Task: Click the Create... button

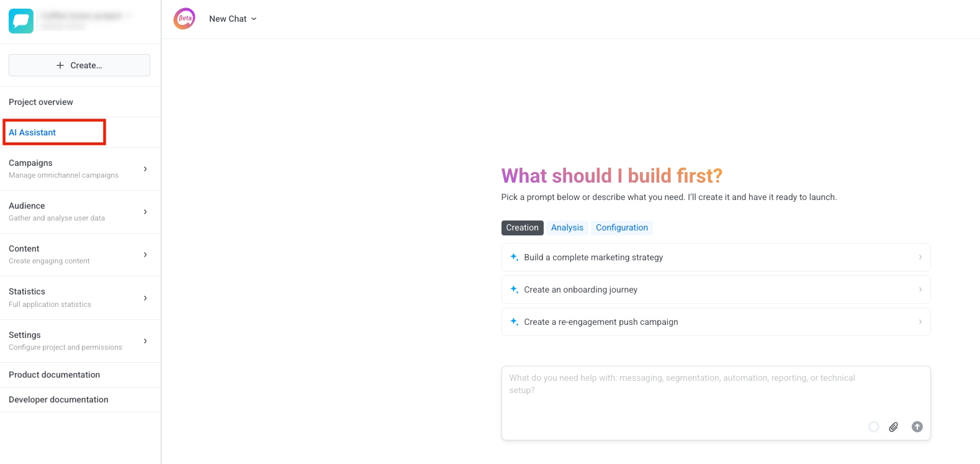Action: point(79,65)
